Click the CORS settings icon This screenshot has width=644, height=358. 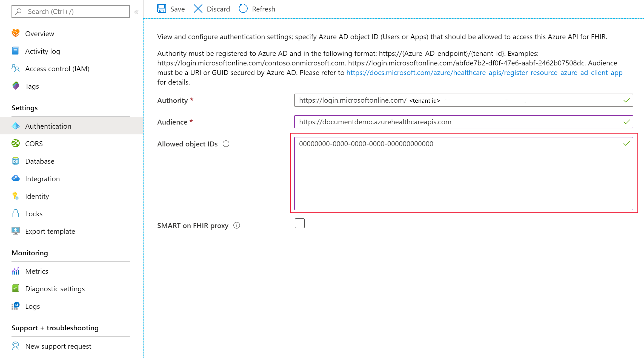[x=15, y=143]
